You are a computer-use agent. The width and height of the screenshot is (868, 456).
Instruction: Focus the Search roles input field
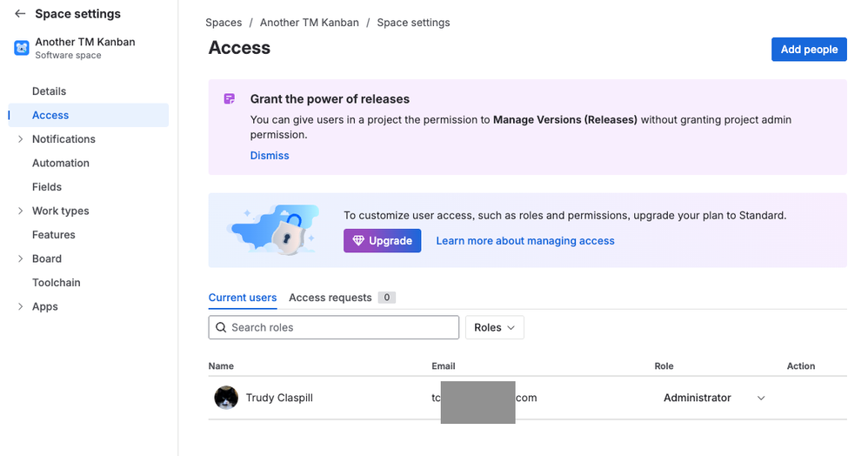[334, 327]
